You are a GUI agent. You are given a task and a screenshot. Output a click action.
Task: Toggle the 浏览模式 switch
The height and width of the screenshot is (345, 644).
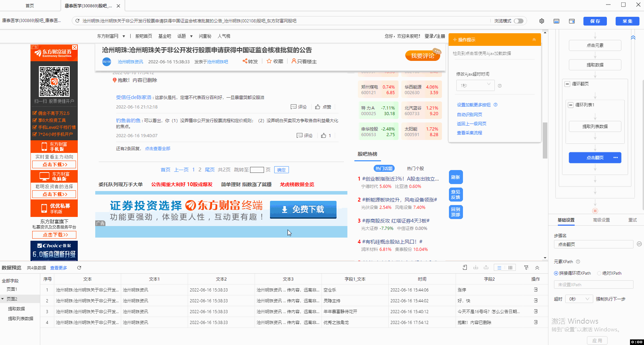tap(519, 21)
